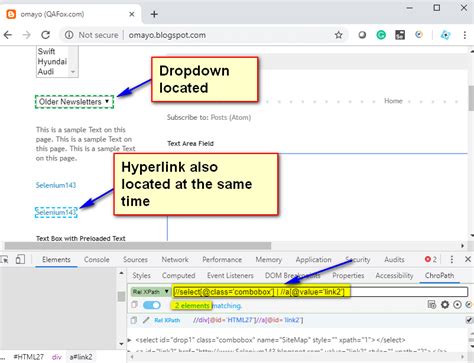474x363 pixels.
Task: Select the ChroPath sidebar tab
Action: [439, 275]
